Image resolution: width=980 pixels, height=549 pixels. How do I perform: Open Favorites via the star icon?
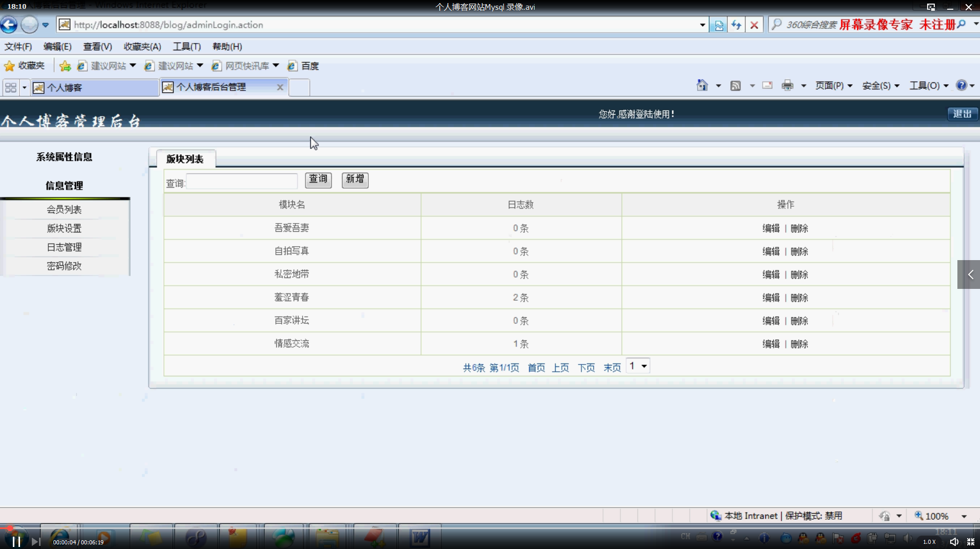[9, 66]
